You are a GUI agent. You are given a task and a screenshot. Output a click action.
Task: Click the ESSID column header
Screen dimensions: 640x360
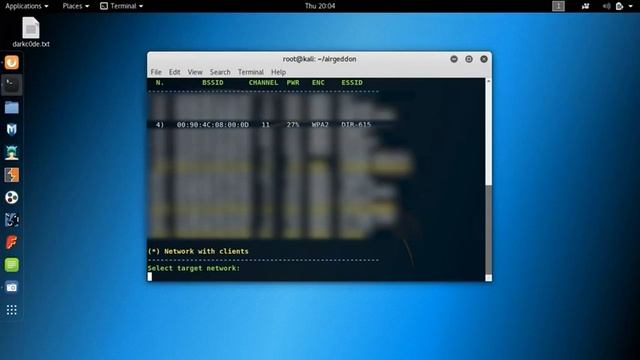(x=352, y=82)
